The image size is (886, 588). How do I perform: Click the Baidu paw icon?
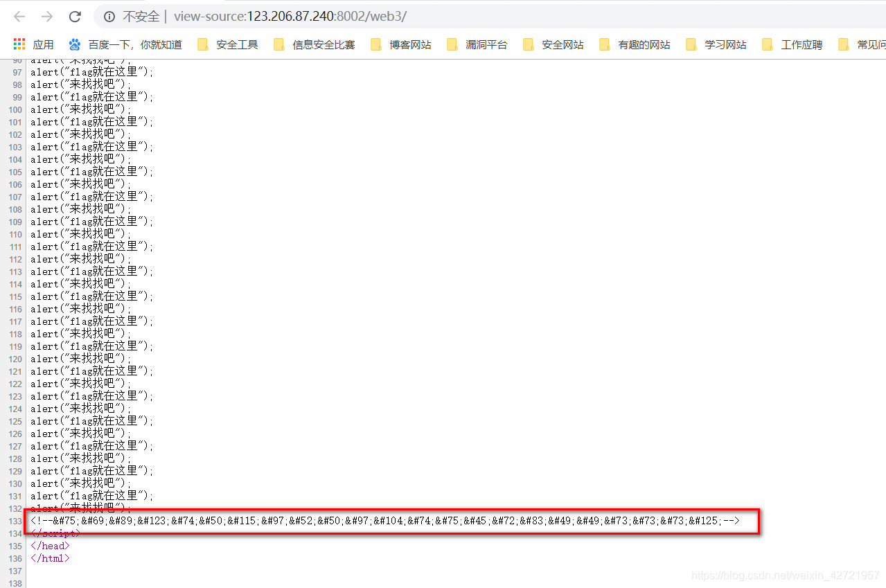click(x=75, y=44)
